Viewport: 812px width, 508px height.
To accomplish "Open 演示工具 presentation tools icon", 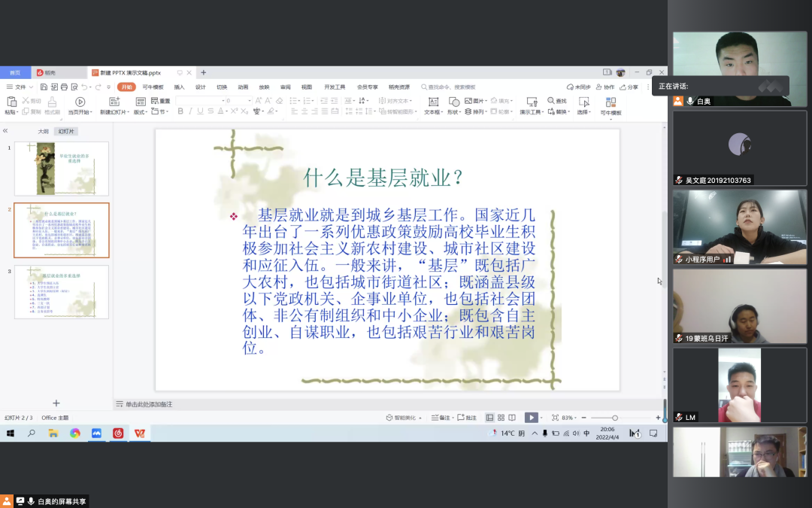I will point(532,102).
